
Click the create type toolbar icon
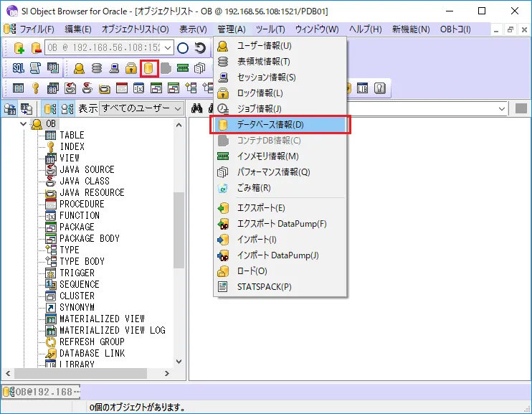tap(191, 88)
